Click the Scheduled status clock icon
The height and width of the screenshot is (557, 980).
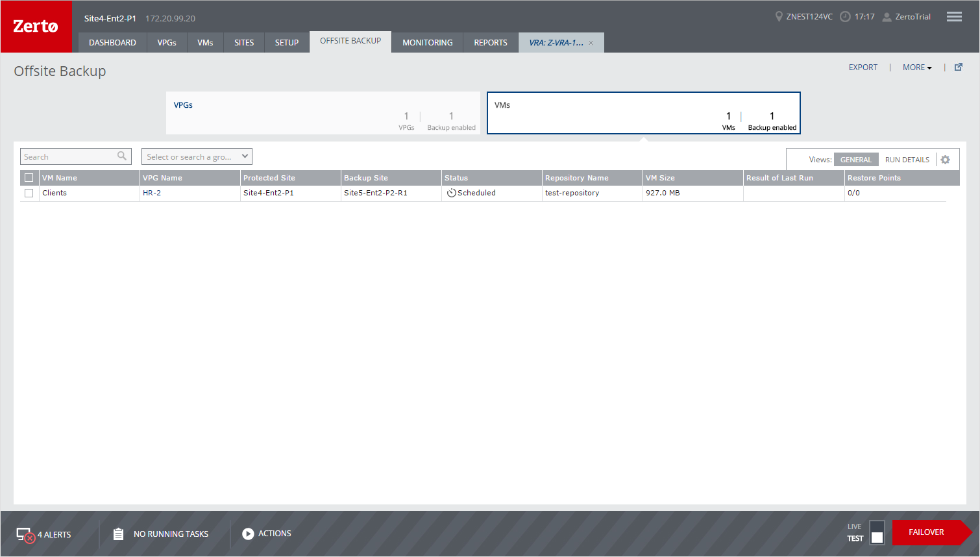coord(452,193)
